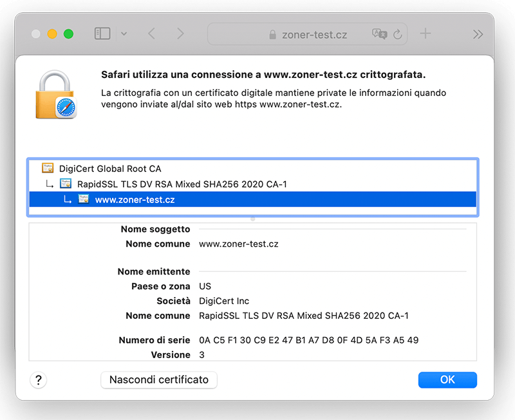Confirm the dialog with OK

pos(447,380)
